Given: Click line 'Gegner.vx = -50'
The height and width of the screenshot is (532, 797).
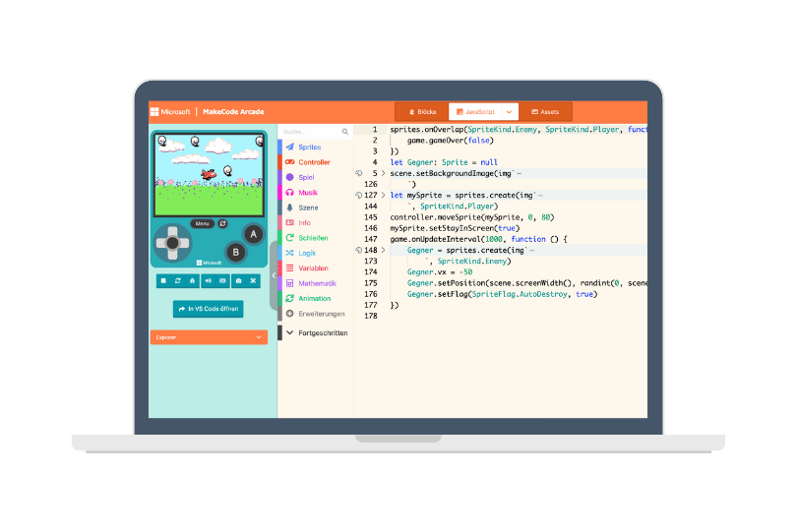Looking at the screenshot, I should click(x=440, y=272).
